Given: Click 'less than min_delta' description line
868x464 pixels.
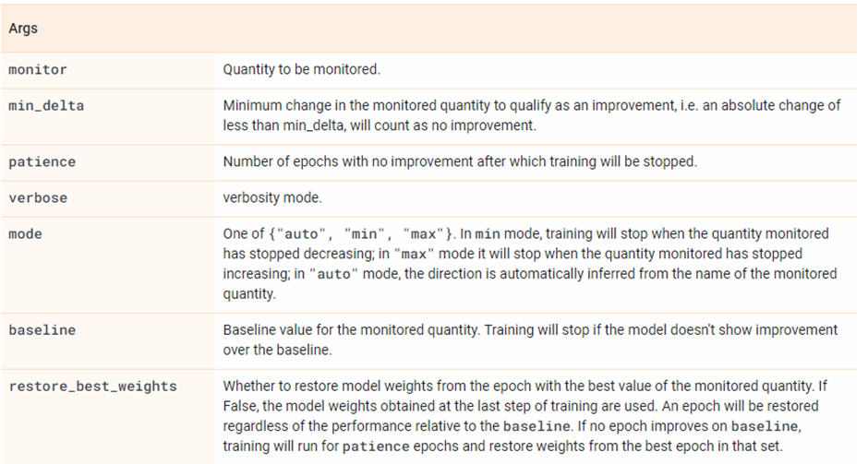Looking at the screenshot, I should tap(380, 125).
